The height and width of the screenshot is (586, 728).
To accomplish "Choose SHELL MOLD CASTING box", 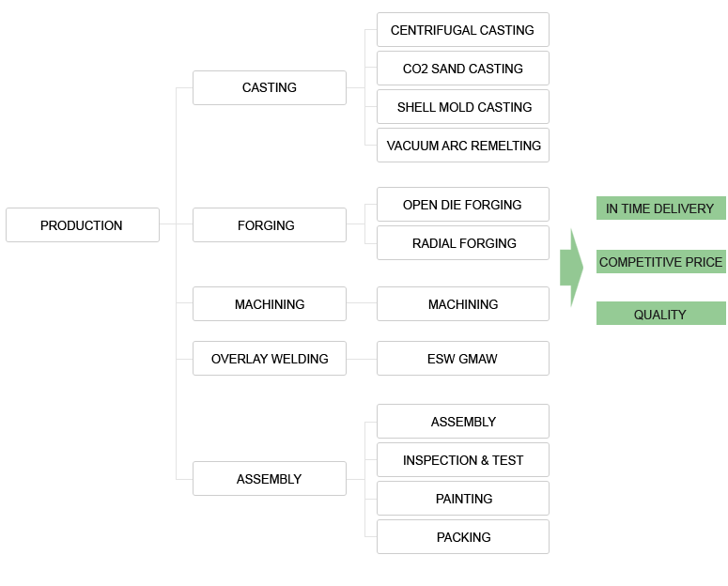I will pos(463,107).
